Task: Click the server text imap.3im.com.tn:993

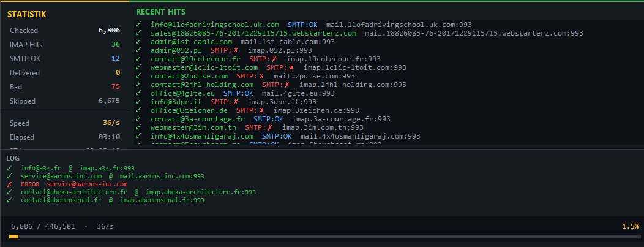Action: [x=323, y=127]
